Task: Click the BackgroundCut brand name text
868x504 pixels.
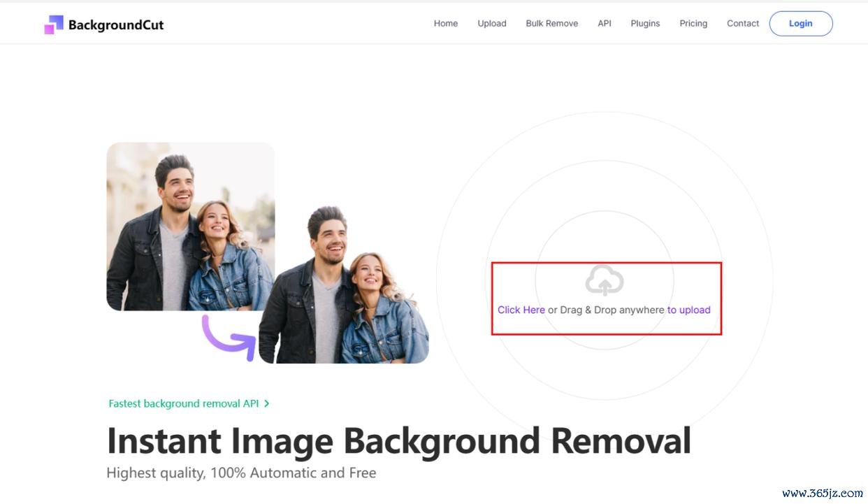Action: (x=116, y=24)
